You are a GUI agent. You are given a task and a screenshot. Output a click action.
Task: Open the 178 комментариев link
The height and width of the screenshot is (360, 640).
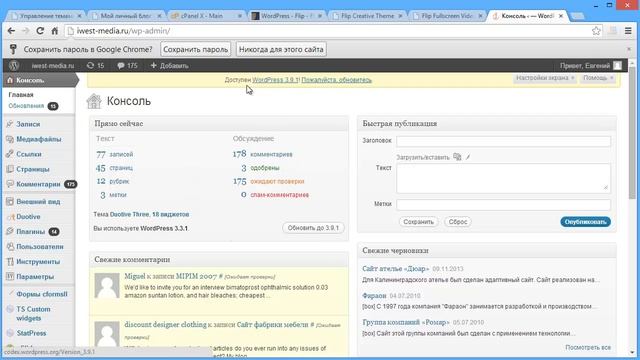click(x=262, y=154)
